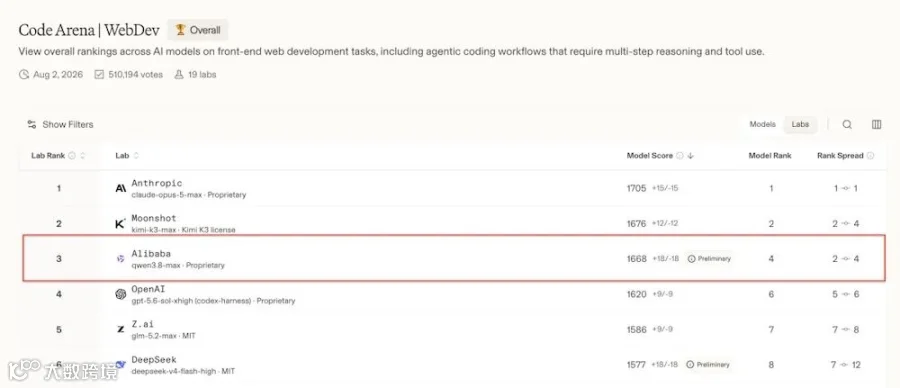
Task: Click the Lab Rank info icon
Action: (72, 156)
